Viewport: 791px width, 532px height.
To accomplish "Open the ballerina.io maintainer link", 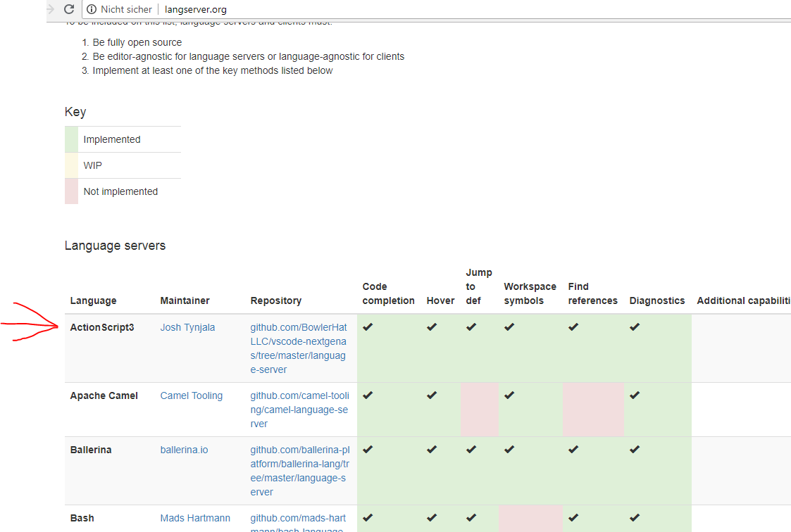I will pyautogui.click(x=184, y=449).
